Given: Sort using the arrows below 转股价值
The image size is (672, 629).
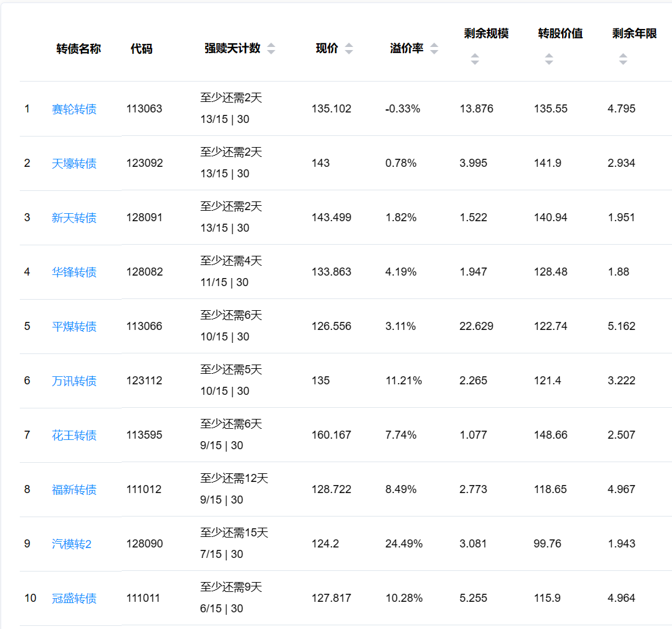Looking at the screenshot, I should [x=548, y=59].
